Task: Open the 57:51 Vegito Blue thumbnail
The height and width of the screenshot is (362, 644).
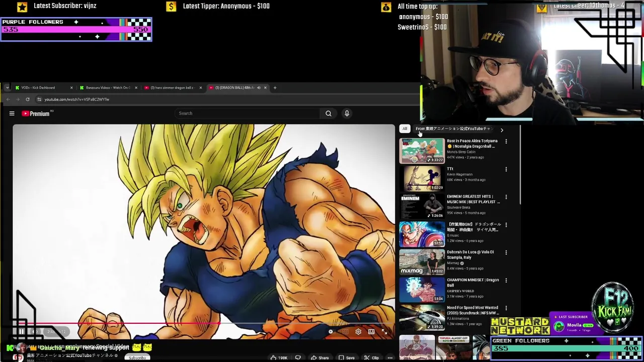Action: [422, 234]
